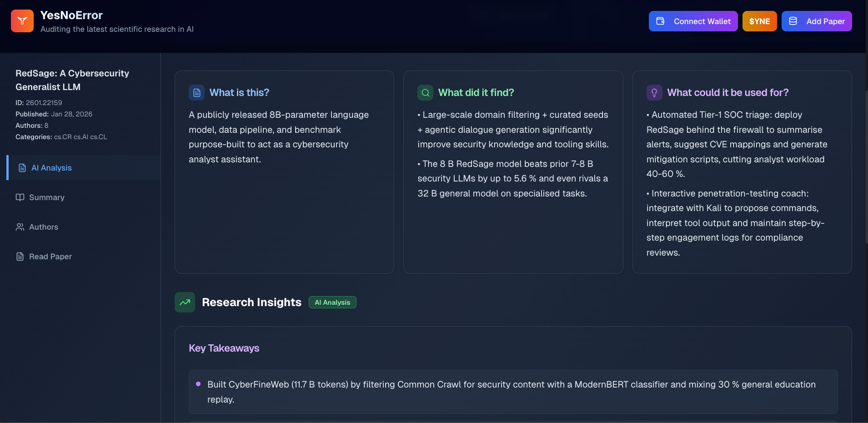Click the magnifier icon beside What did it find?
This screenshot has height=423, width=868.
tap(425, 93)
